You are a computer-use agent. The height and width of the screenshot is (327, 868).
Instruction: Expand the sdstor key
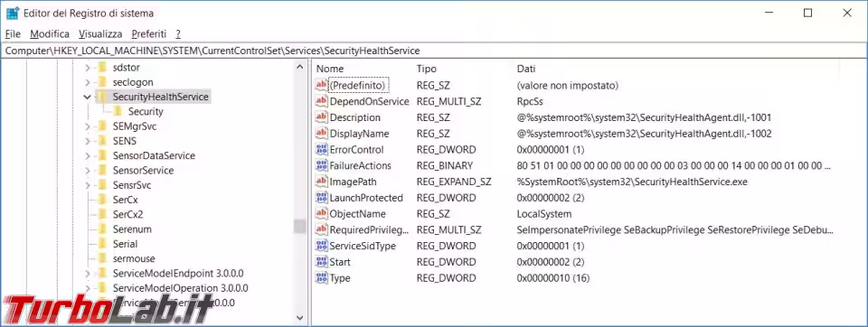point(88,68)
